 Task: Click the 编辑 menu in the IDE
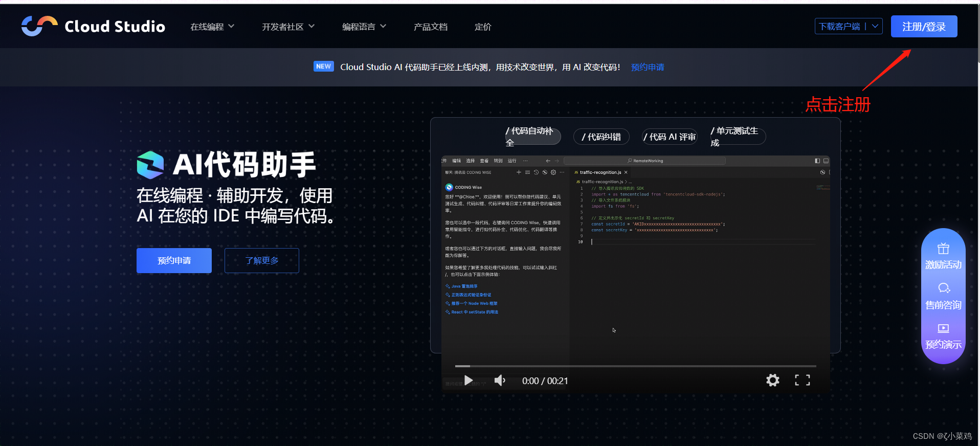point(456,161)
